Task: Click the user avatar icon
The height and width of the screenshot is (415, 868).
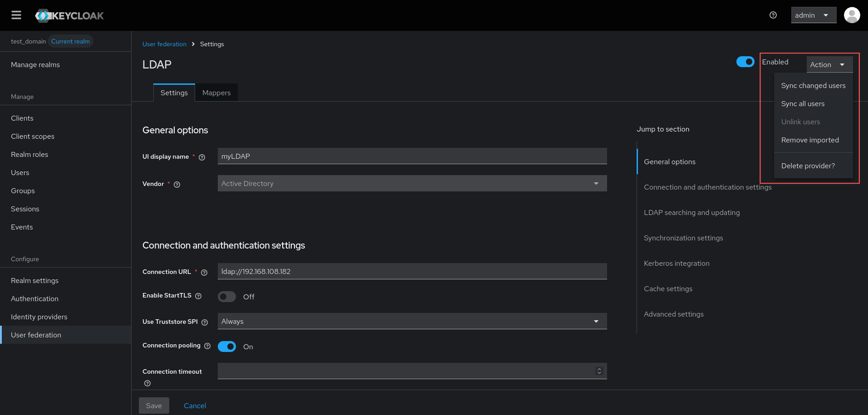Action: [852, 15]
